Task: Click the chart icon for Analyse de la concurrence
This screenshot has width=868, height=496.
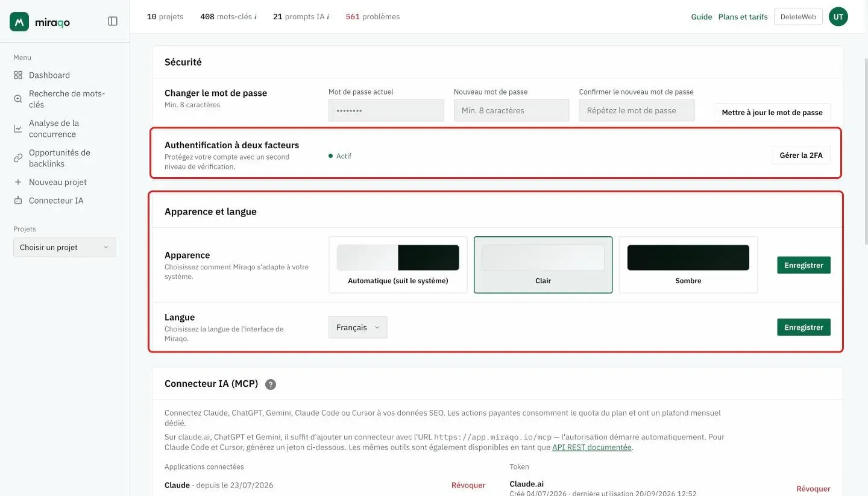Action: pyautogui.click(x=18, y=128)
